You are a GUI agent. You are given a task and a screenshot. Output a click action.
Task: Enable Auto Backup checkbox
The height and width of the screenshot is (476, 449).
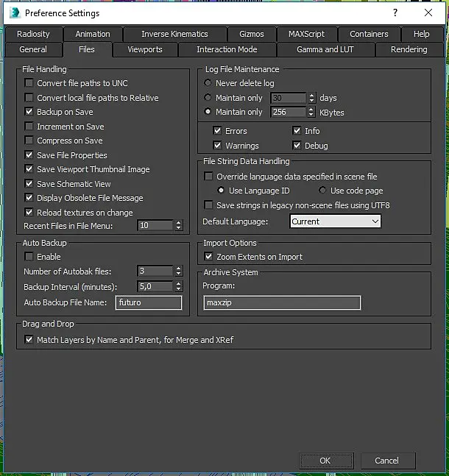(x=29, y=257)
